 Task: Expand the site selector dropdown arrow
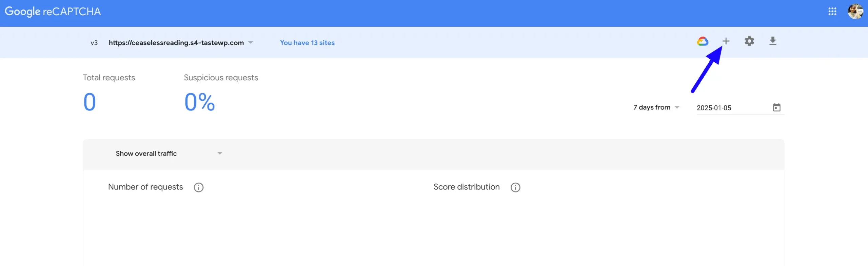tap(251, 43)
